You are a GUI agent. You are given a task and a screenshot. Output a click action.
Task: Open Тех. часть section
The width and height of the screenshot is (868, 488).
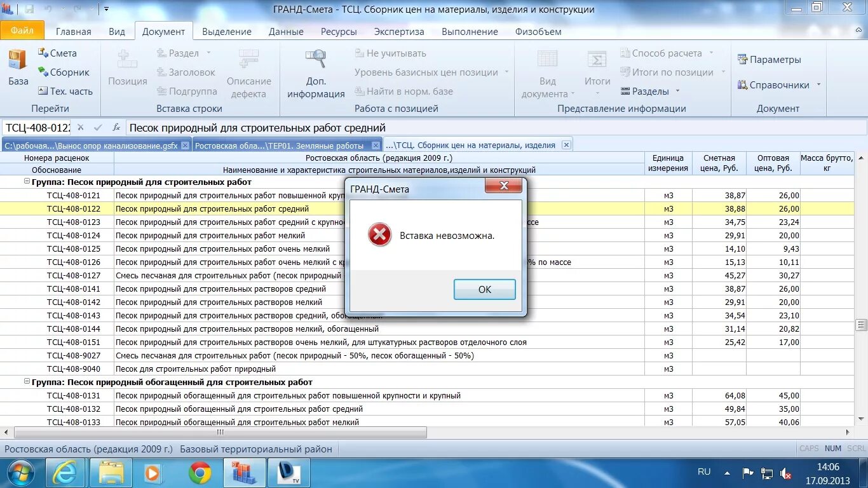click(x=65, y=91)
